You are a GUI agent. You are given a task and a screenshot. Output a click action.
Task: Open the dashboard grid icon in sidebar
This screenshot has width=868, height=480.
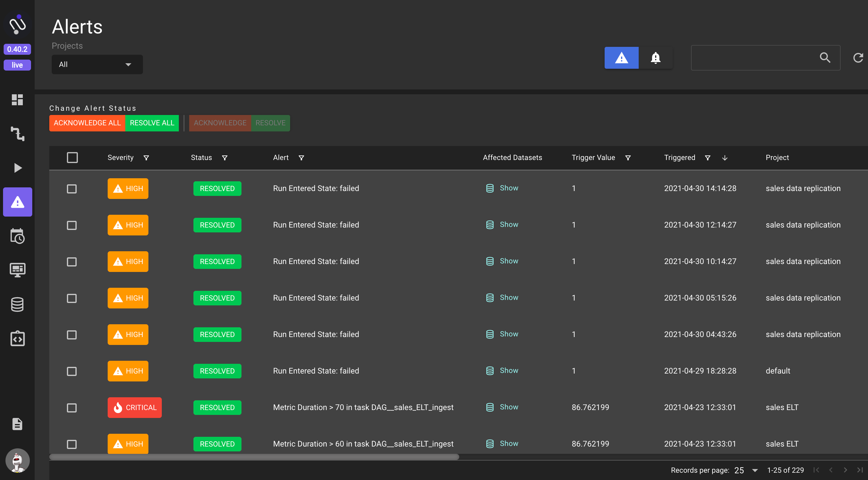click(17, 100)
